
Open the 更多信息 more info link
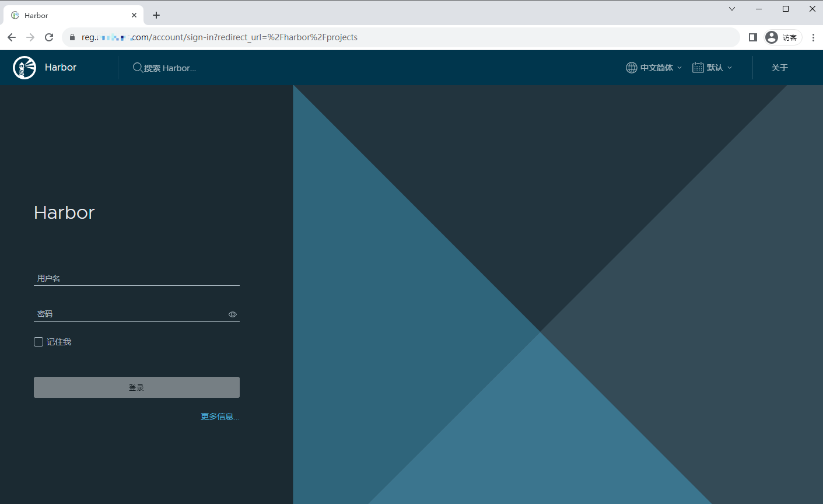(x=220, y=416)
